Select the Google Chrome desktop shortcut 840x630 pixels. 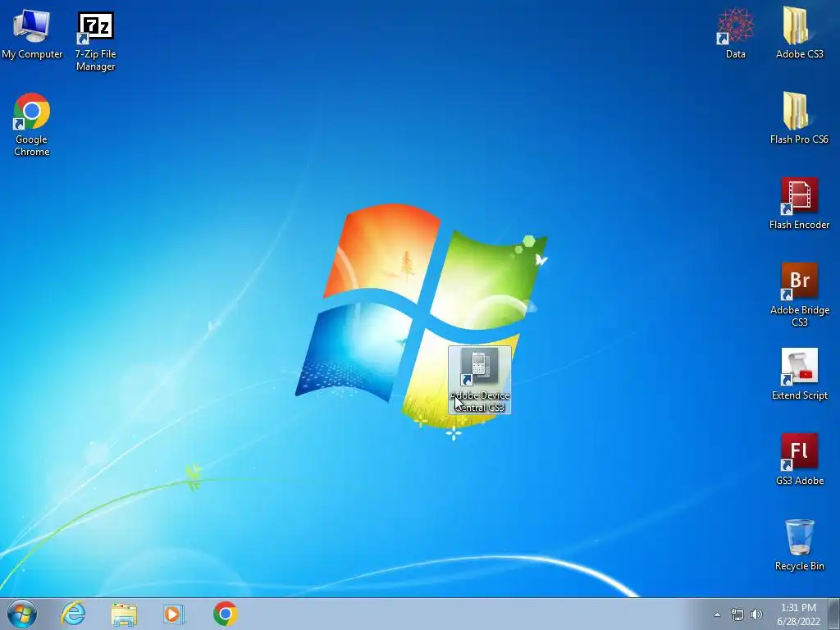(x=32, y=125)
